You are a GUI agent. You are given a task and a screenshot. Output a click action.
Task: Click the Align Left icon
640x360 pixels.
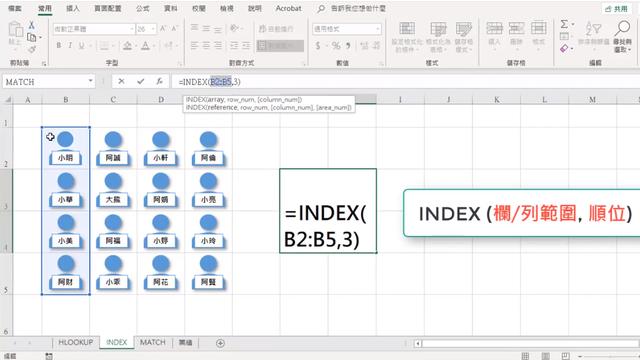(x=195, y=45)
